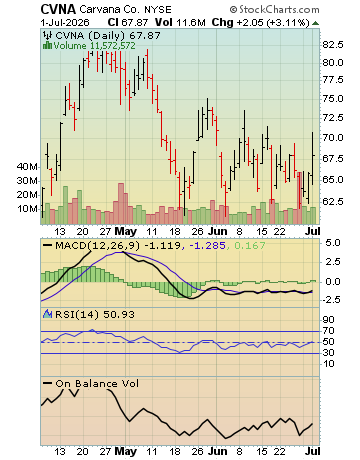360x460 pixels.
Task: Click the Carvana Co. NYSE company name
Action: (x=125, y=9)
